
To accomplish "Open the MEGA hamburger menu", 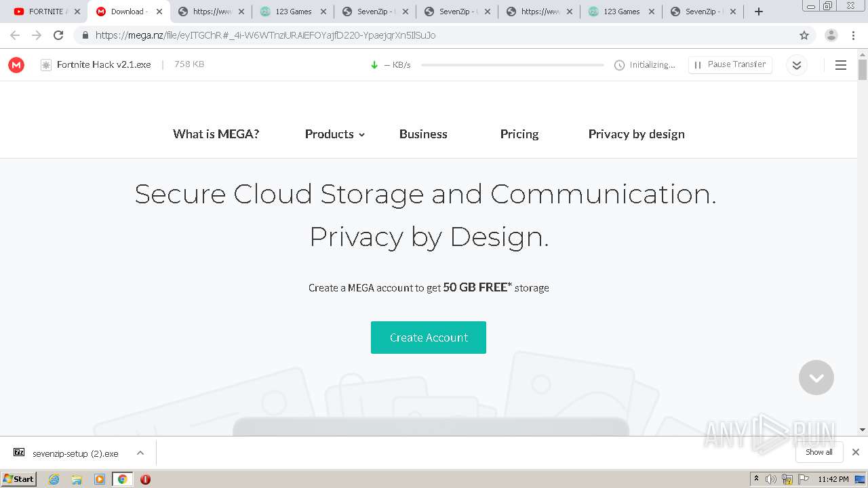I will click(x=841, y=65).
